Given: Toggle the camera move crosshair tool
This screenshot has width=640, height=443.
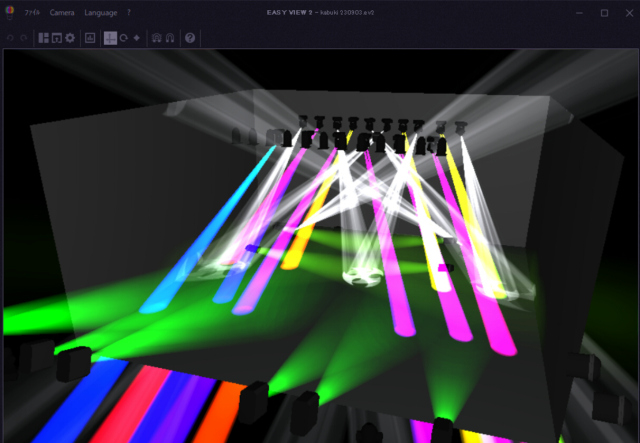Looking at the screenshot, I should click(x=110, y=38).
